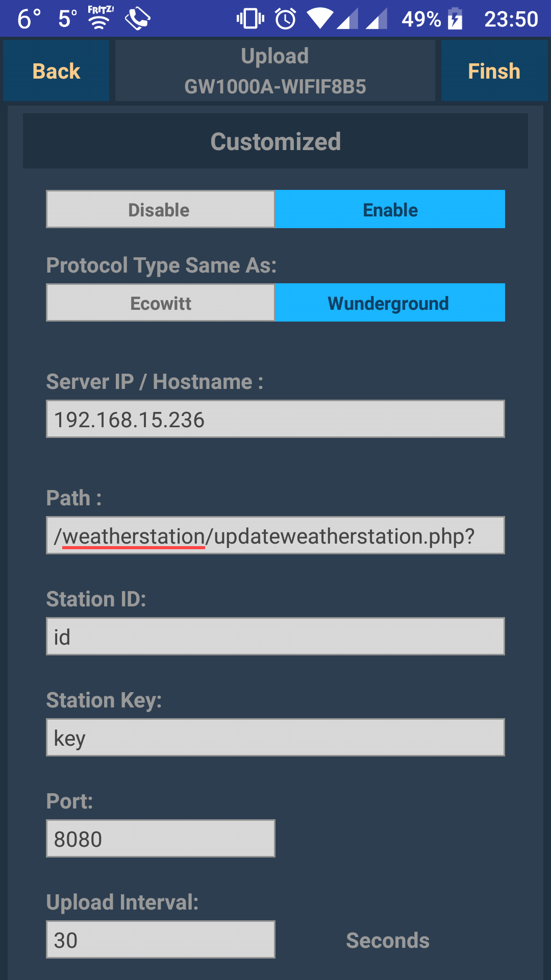Tap the alarm clock status icon
The image size is (551, 980).
pos(286,19)
